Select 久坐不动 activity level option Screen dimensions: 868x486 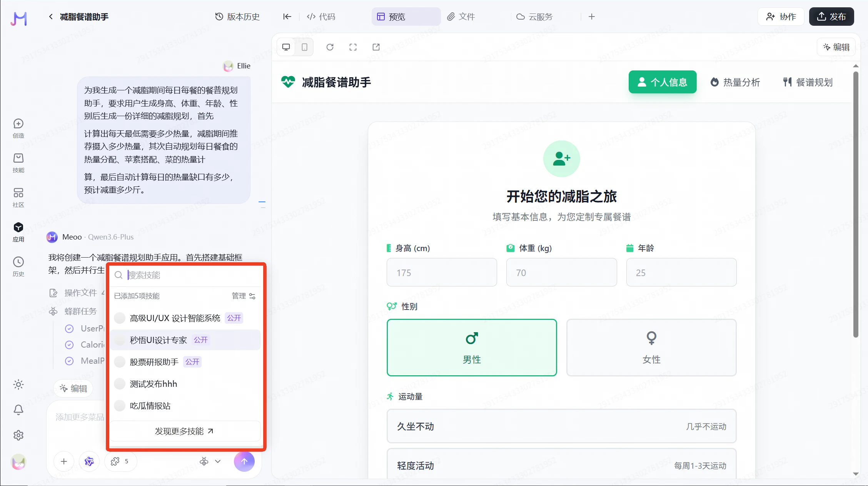[561, 426]
